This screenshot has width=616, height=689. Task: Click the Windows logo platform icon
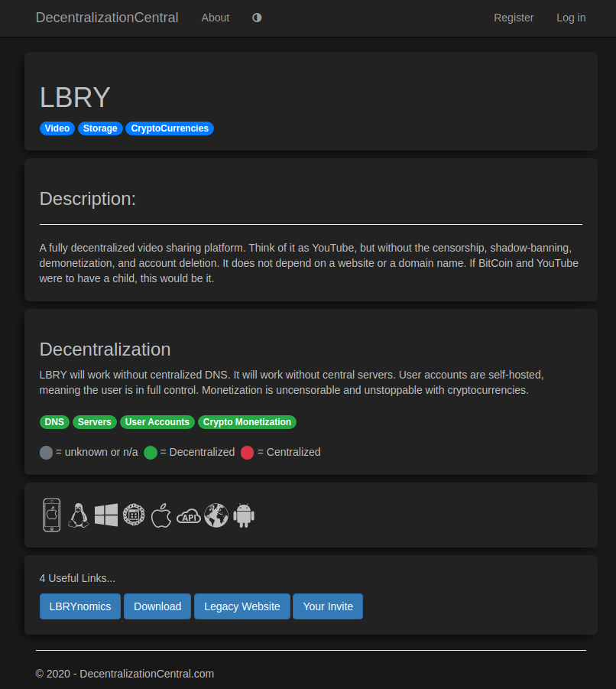[x=106, y=515]
